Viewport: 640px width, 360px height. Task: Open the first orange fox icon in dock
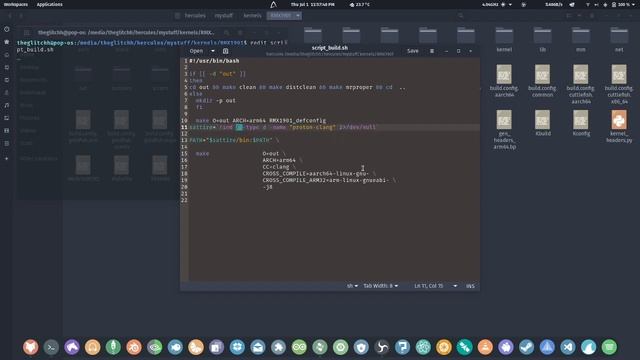tap(31, 347)
